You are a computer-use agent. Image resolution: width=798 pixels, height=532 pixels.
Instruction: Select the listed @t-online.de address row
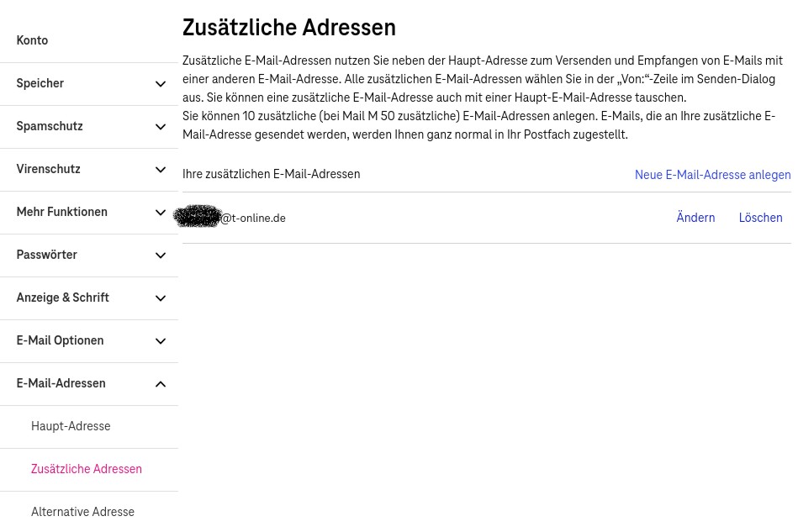(x=252, y=219)
